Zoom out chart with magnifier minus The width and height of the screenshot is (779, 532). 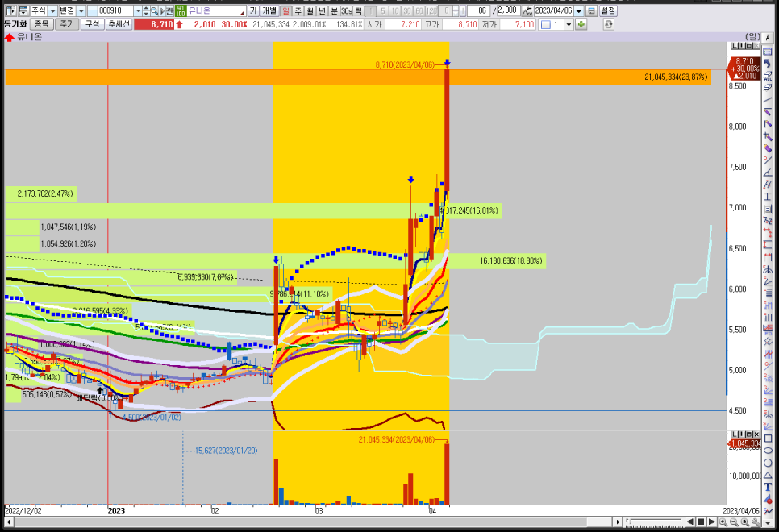coord(734,522)
